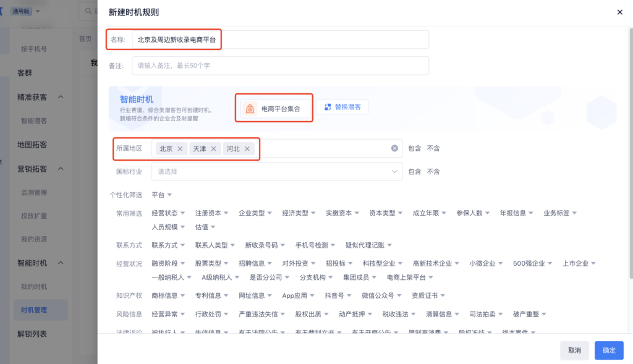The height and width of the screenshot is (364, 633).
Task: Remove the 天津 region tag
Action: pos(213,149)
